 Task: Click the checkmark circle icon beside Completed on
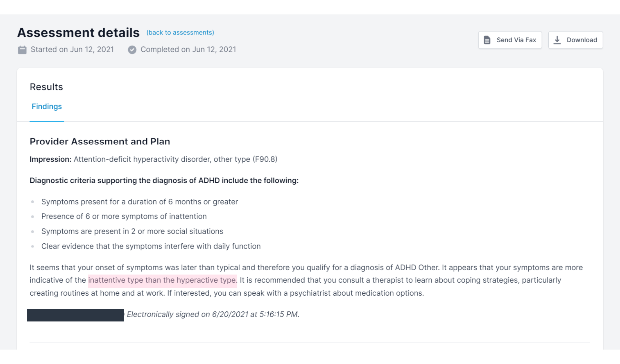pos(132,50)
